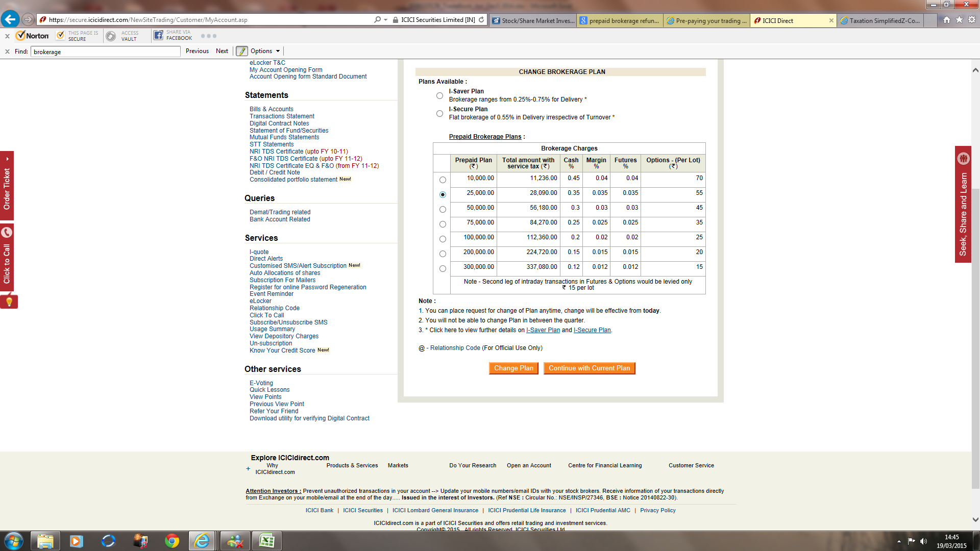
Task: Click the Find text input field
Action: pos(106,52)
